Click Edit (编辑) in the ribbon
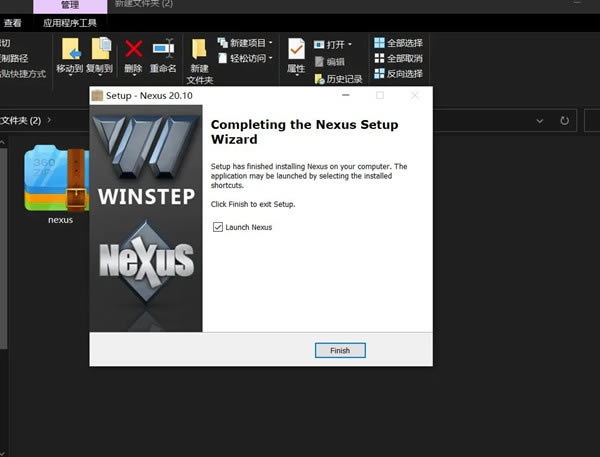 click(x=329, y=62)
